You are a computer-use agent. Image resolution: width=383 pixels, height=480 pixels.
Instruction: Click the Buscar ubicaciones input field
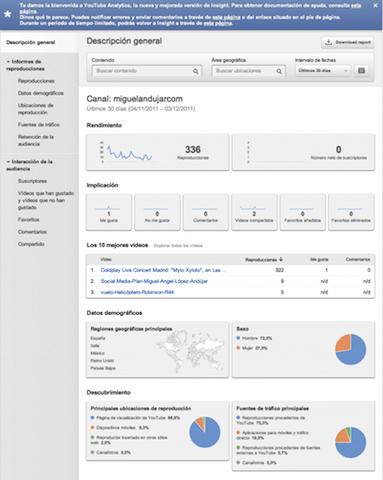point(248,71)
